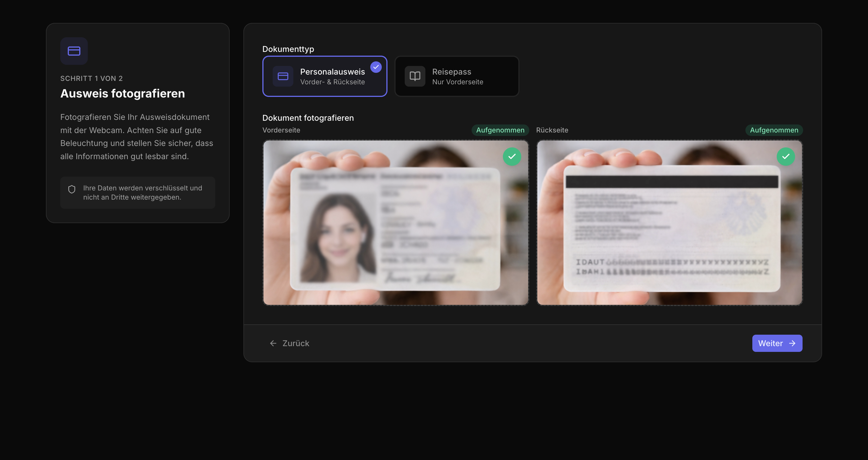Screen dimensions: 868x460
Task: Click Aufgenommen badge above Rückseite
Action: [x=774, y=130]
